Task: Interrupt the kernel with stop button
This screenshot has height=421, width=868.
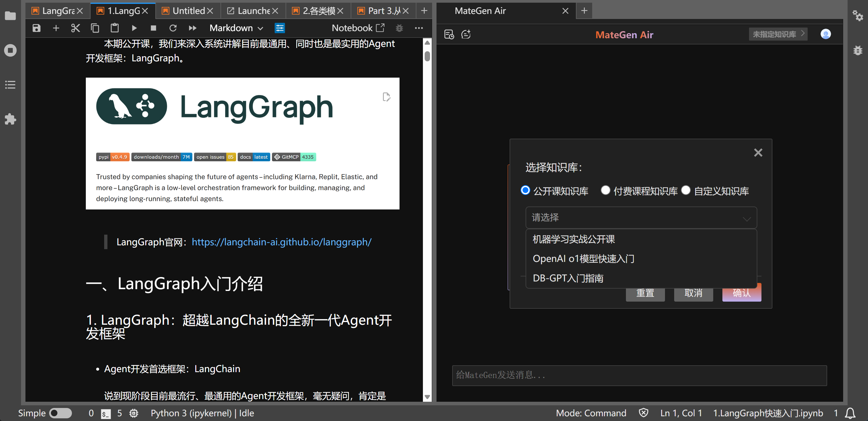Action: click(153, 28)
